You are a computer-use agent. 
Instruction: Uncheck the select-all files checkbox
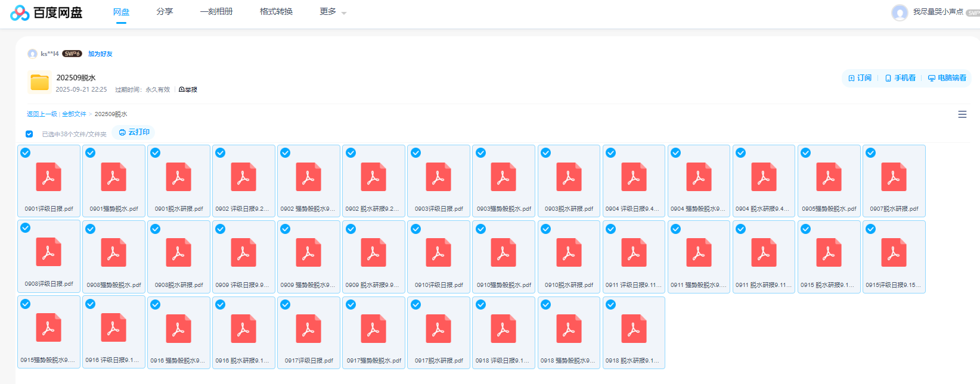point(29,134)
